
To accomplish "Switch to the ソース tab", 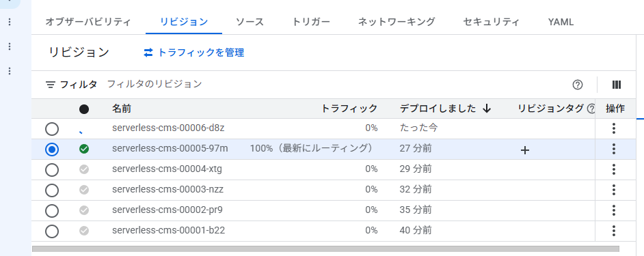I will 250,22.
